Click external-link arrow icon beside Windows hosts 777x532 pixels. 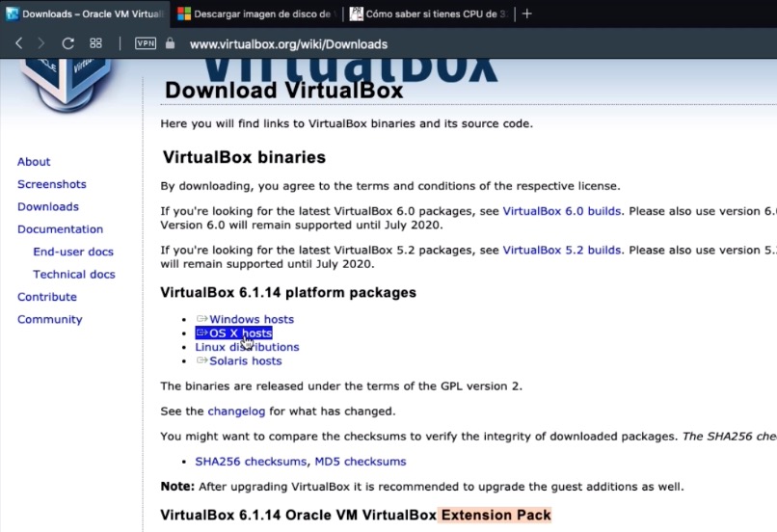201,318
